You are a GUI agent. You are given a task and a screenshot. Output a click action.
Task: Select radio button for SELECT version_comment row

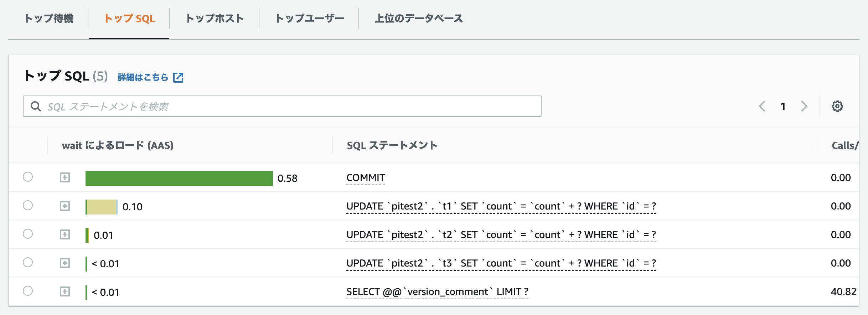click(28, 291)
